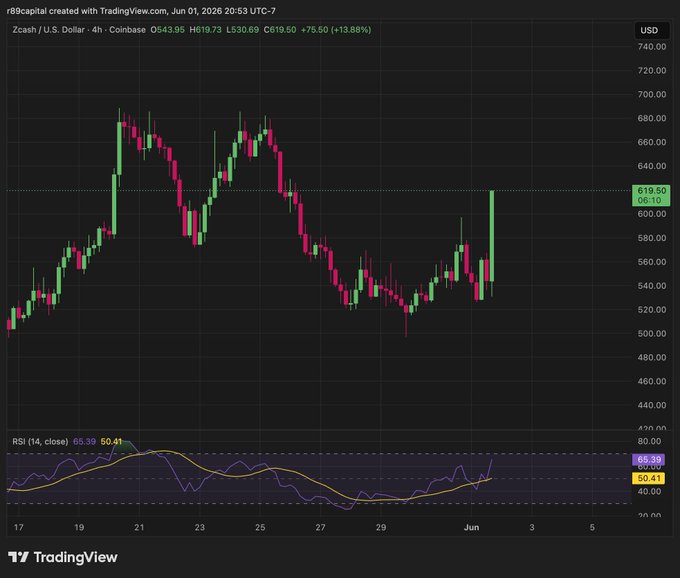This screenshot has height=578, width=680.
Task: Click the 80.00 RSI axis label
Action: click(649, 441)
